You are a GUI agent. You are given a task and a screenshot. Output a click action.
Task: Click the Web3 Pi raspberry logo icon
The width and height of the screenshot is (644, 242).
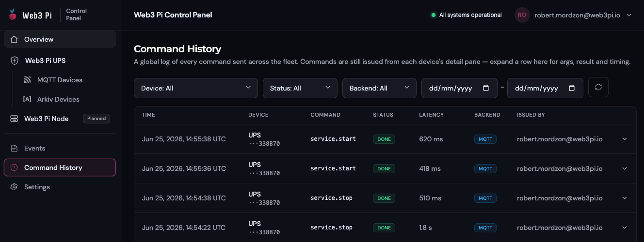click(x=13, y=15)
